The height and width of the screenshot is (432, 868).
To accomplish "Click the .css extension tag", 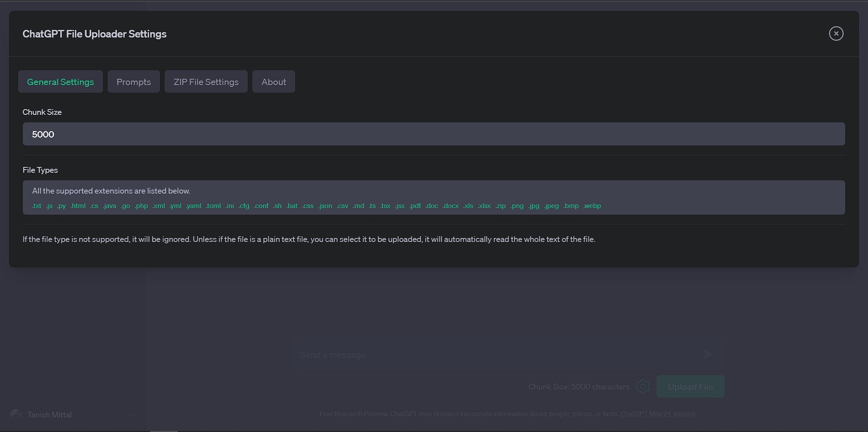I will pyautogui.click(x=308, y=206).
